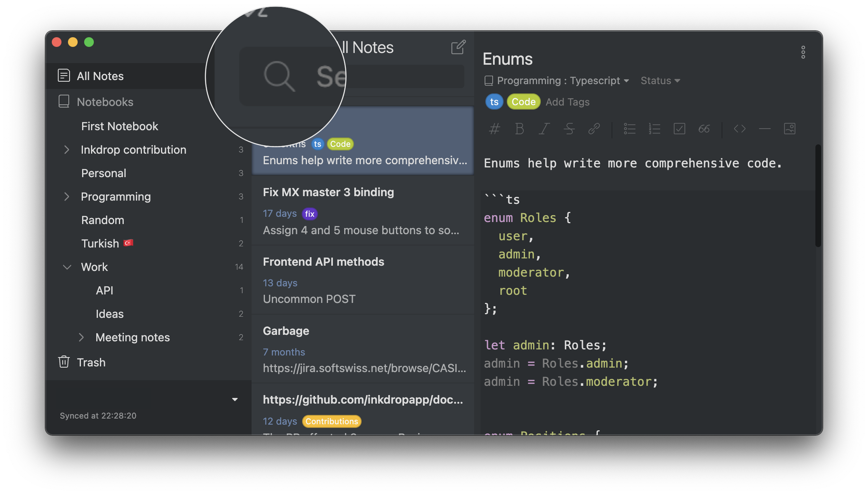Apply strikethrough formatting

(569, 129)
